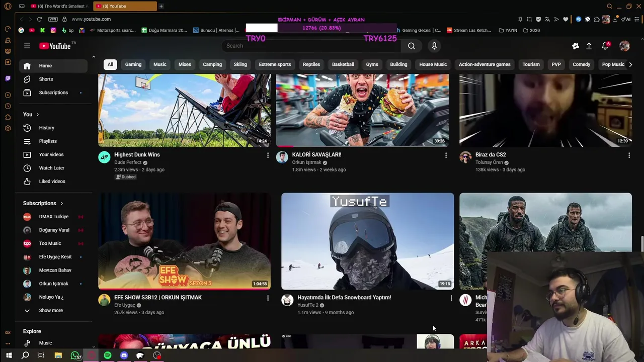Open Your videos in sidebar
Screen dimensions: 644x362
[x=53, y=154]
